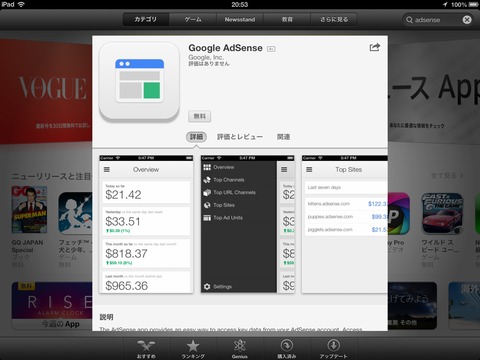Screen dimensions: 480x360
Task: Clear the adsense search text
Action: 467,20
